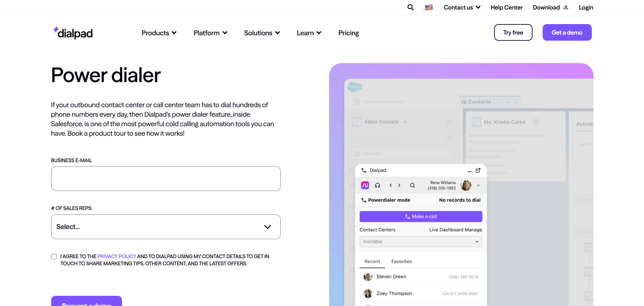Check the privacy policy agreement checkbox
644x306 pixels.
[x=54, y=256]
